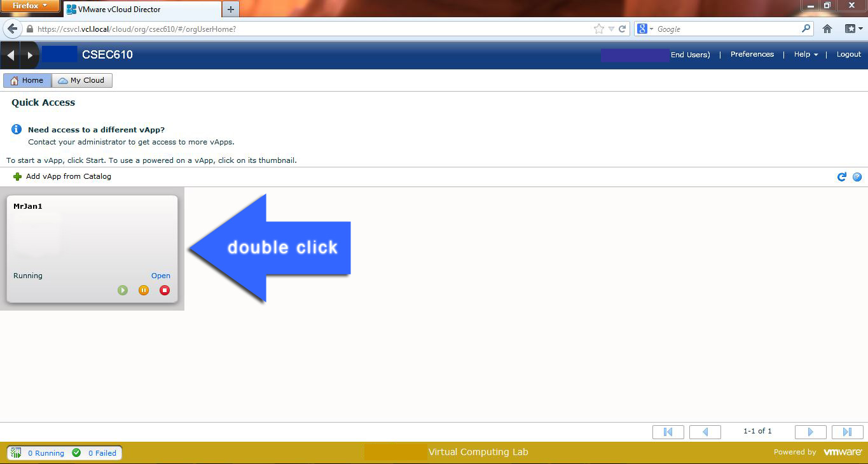
Task: Choose search engine from Google dropdown
Action: tap(645, 29)
